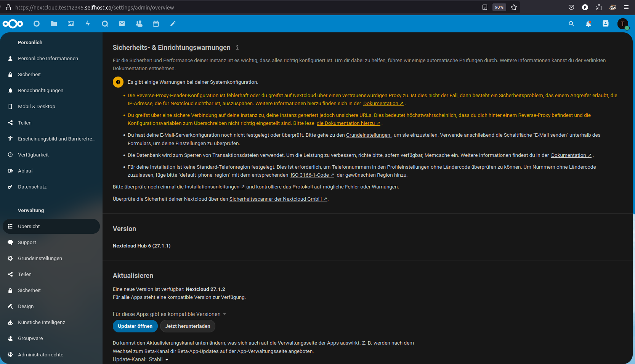Open Künstliche Intelligenz admin settings
This screenshot has width=635, height=364.
[42, 322]
